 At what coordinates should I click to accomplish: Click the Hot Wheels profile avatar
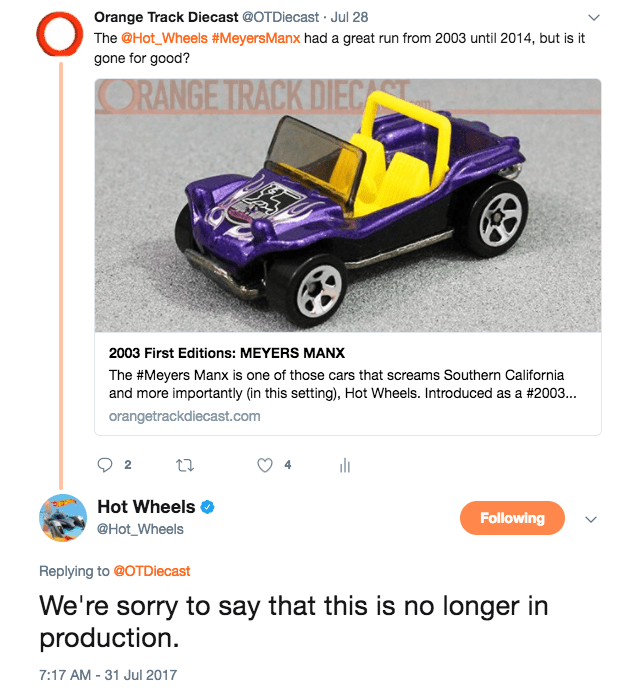pyautogui.click(x=62, y=518)
